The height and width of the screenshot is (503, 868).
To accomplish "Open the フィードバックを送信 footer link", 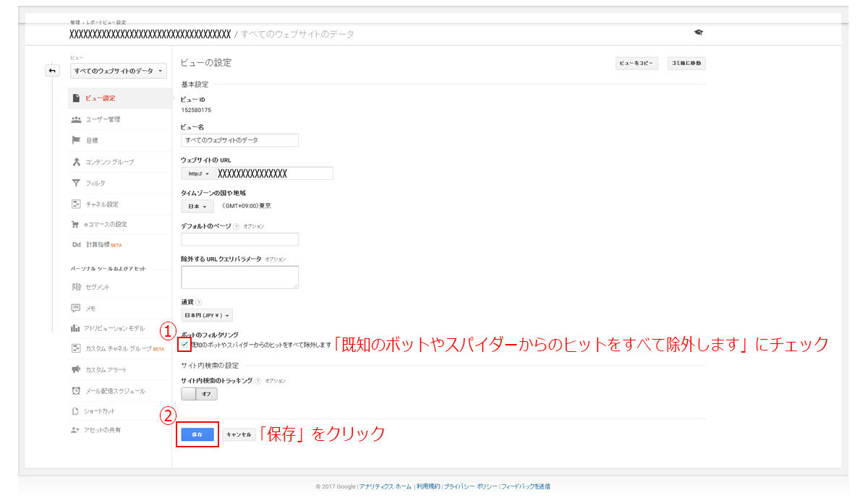I will [x=525, y=486].
